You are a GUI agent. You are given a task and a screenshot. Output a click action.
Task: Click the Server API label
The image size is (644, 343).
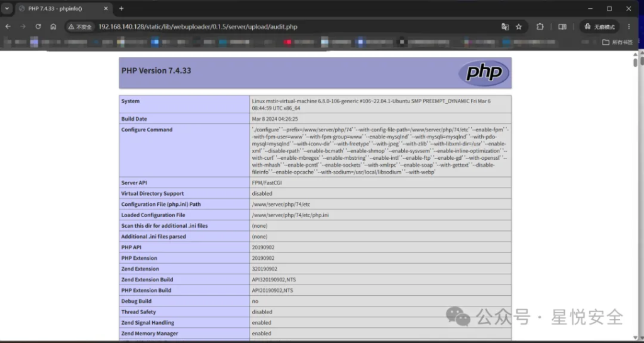pos(134,183)
